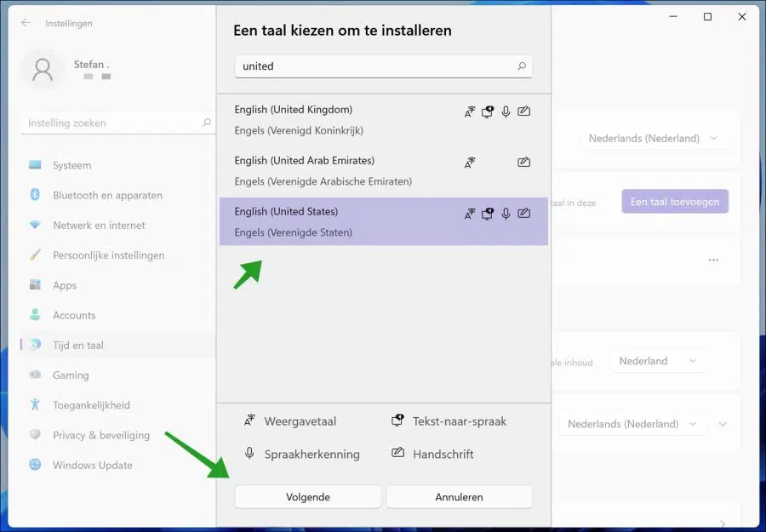The width and height of the screenshot is (766, 532).
Task: Click microphone icon for English (United Kingdom)
Action: [506, 112]
